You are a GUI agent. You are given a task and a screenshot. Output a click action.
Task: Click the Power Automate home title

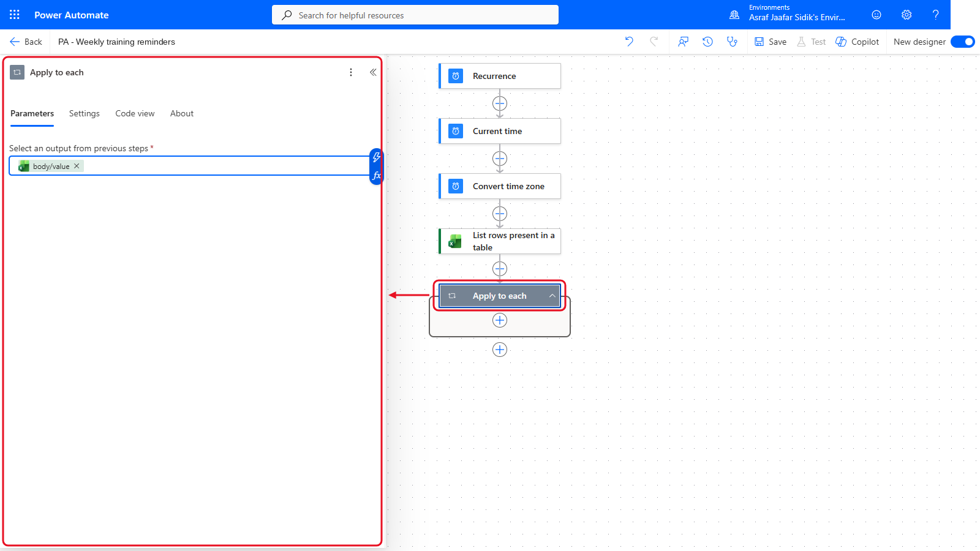(72, 15)
